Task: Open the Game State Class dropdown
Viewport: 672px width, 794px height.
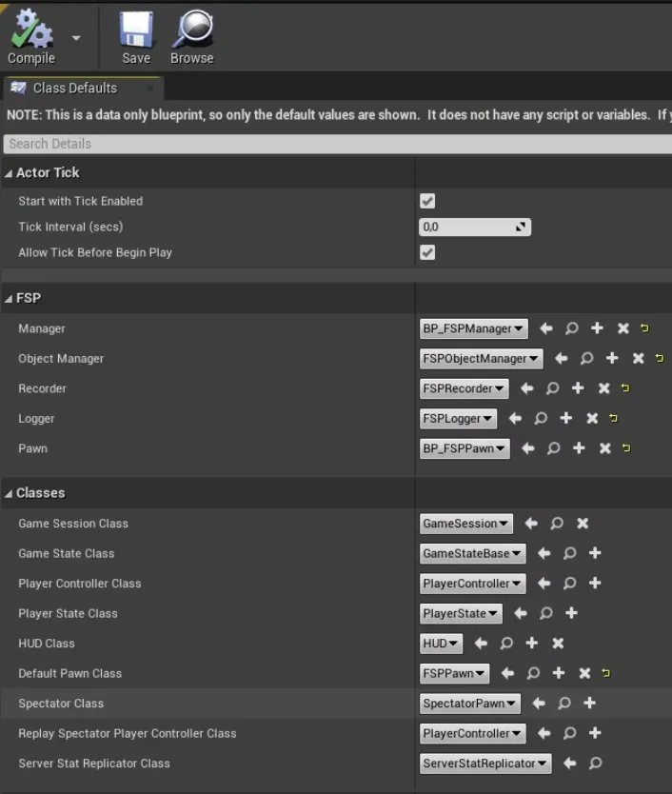Action: [x=472, y=553]
